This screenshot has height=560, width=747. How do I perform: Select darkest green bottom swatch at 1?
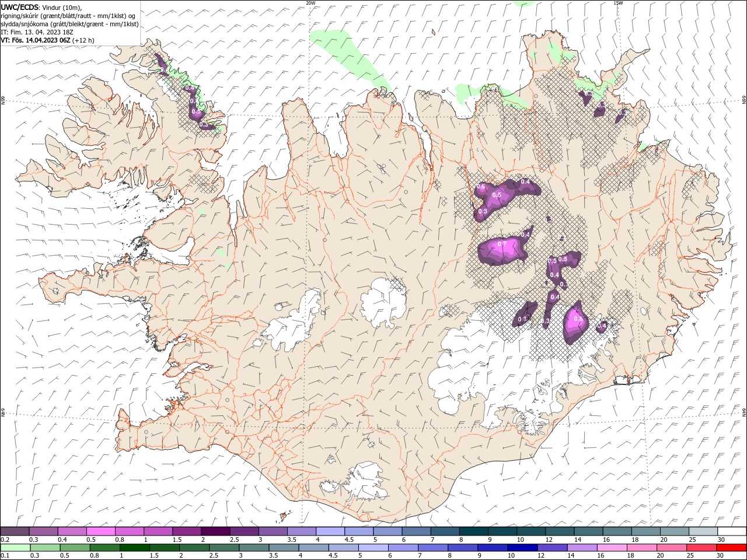(x=135, y=548)
